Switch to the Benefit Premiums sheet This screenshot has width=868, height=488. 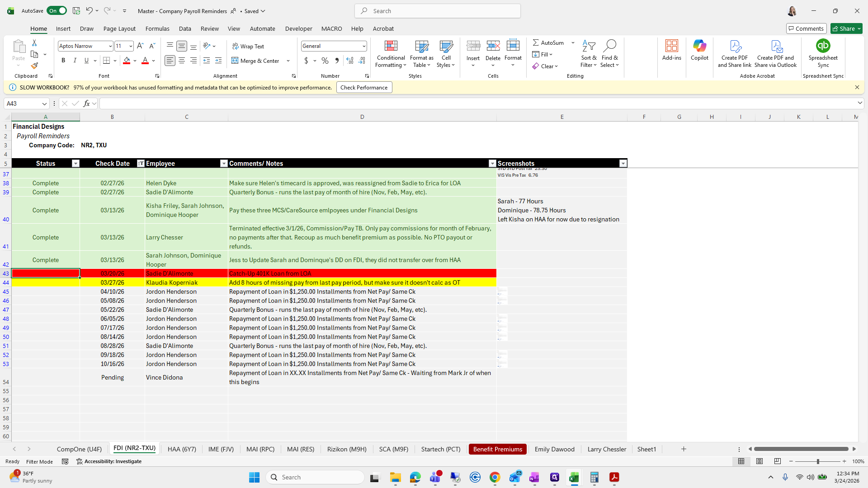click(497, 449)
